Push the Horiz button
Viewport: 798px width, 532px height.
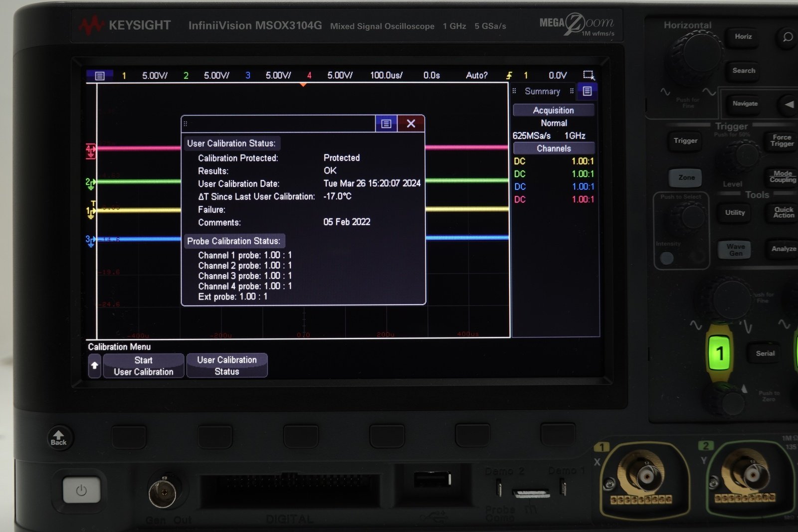click(x=743, y=37)
